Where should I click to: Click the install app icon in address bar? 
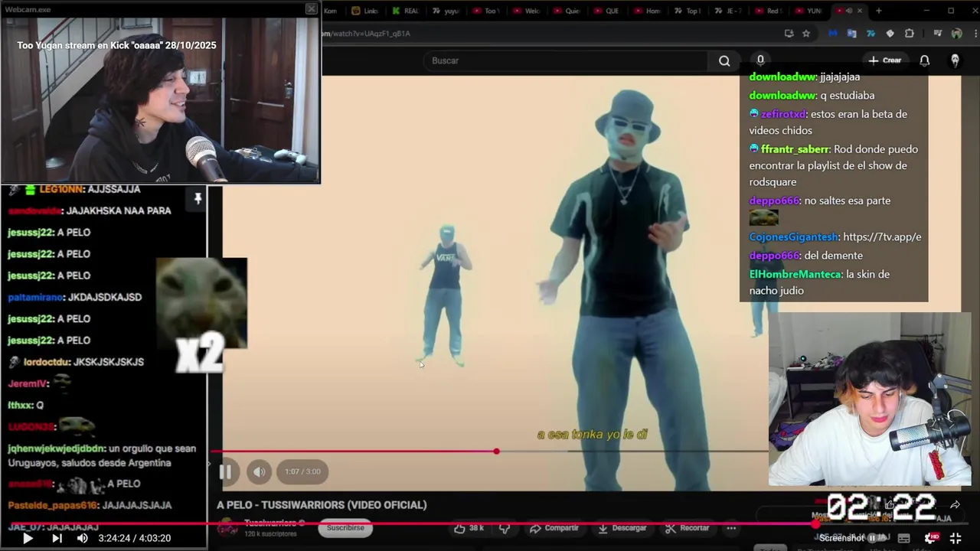click(x=789, y=34)
